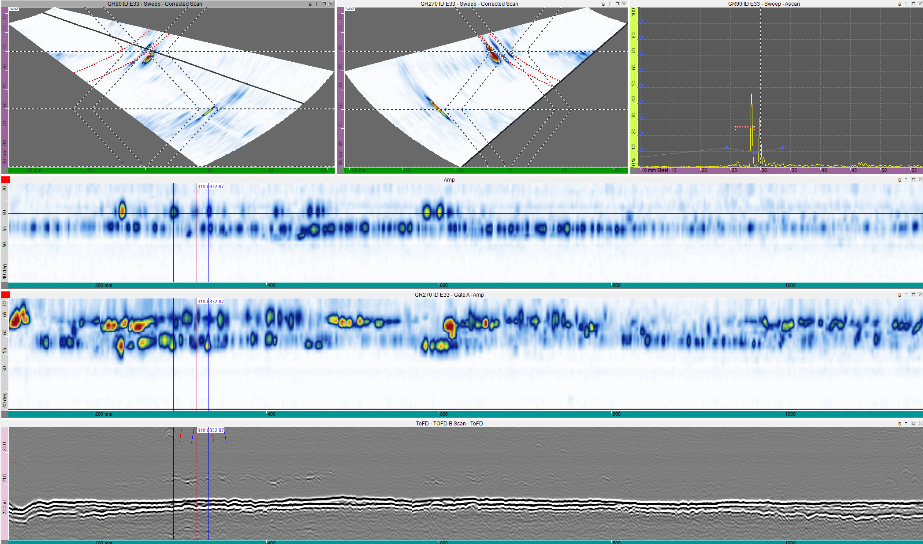923x544 pixels.
Task: Click the cursor value label in the top Amp pane
Action: (210, 186)
